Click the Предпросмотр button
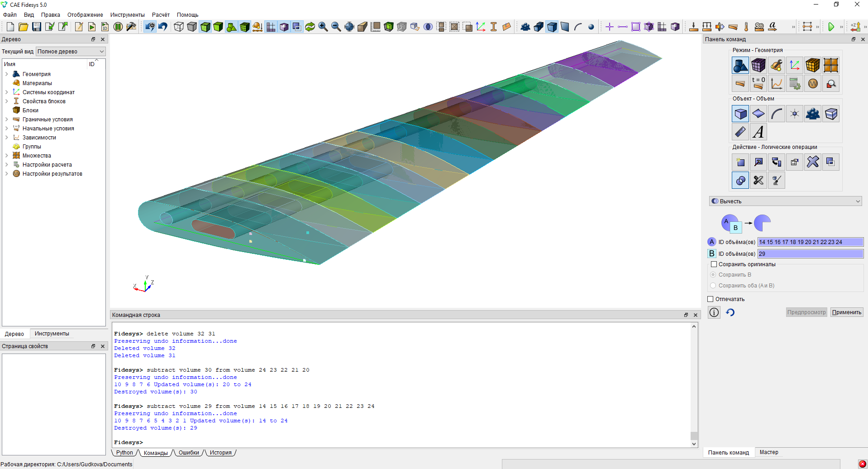The image size is (868, 469). point(806,312)
